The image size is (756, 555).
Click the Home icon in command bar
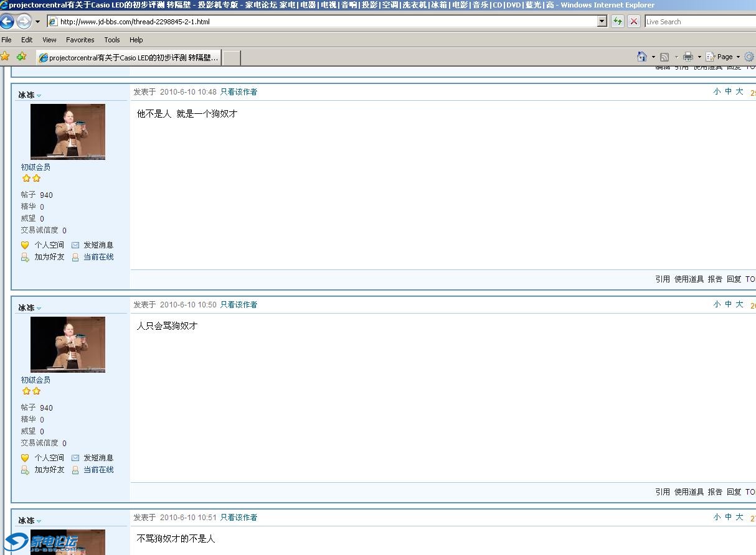pyautogui.click(x=642, y=57)
